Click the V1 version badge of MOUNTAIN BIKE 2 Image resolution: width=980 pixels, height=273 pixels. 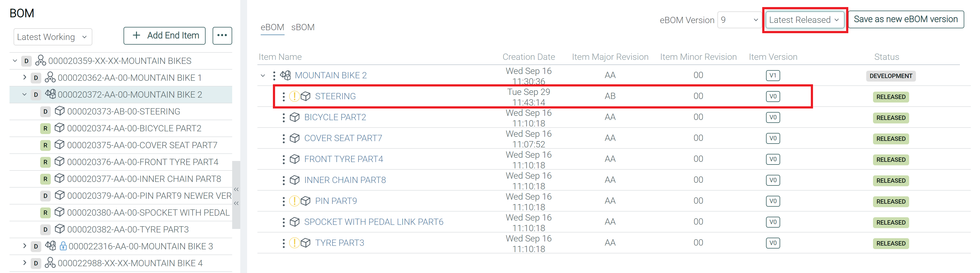(x=772, y=76)
